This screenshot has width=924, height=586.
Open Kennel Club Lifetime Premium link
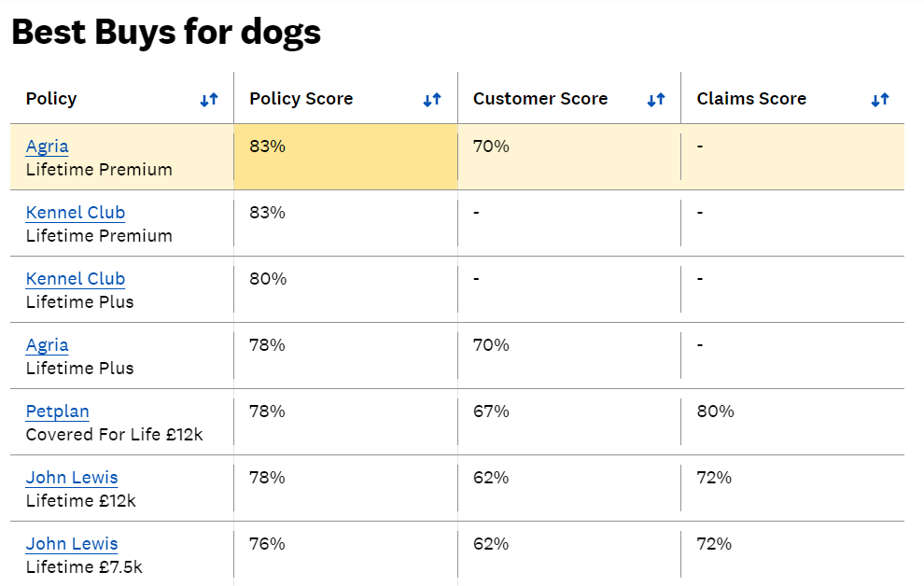76,212
